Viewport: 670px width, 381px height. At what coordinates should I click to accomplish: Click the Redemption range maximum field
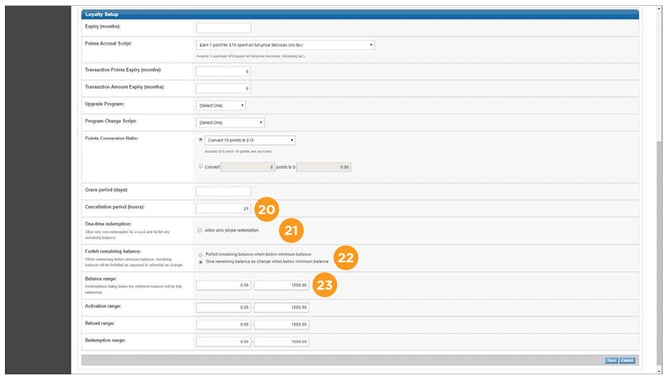coord(282,342)
